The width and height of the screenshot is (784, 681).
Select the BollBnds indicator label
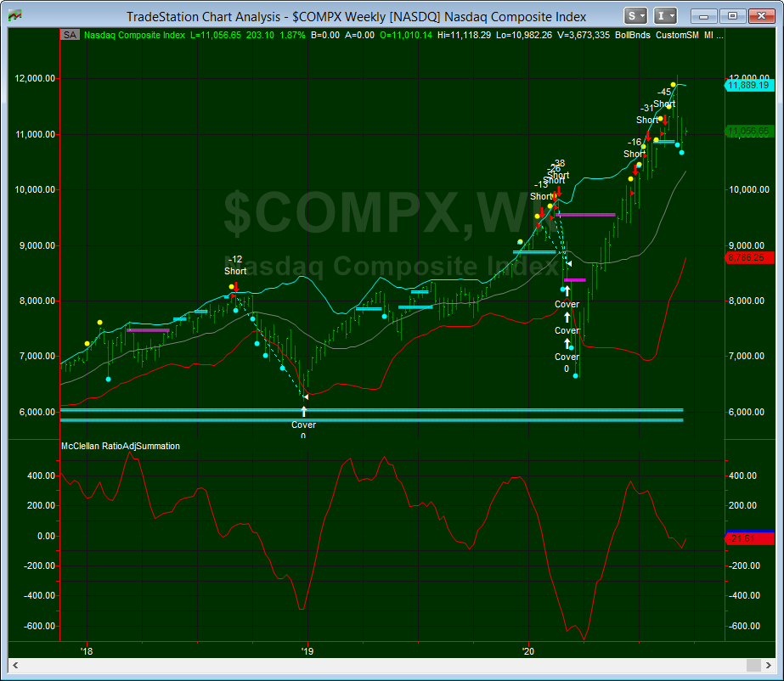(x=633, y=35)
